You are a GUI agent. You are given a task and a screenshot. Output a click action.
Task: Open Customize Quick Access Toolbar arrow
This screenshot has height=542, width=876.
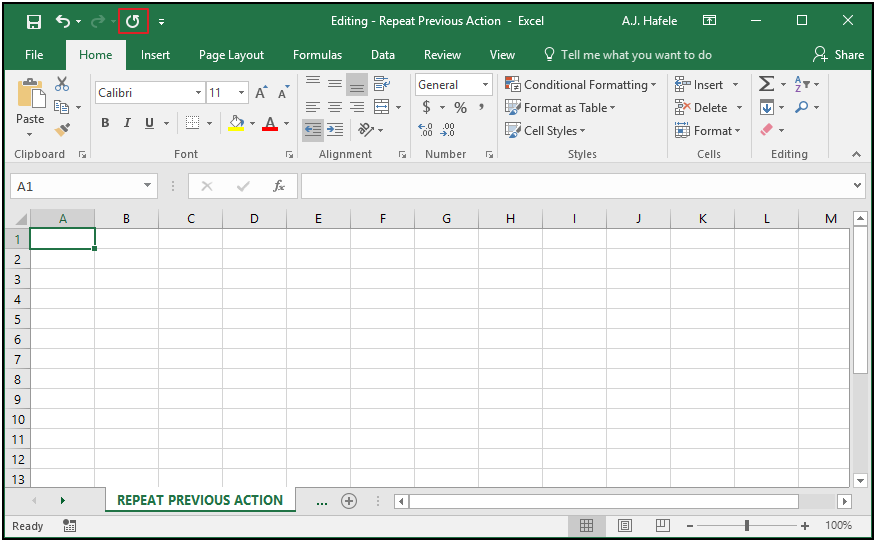pyautogui.click(x=161, y=22)
